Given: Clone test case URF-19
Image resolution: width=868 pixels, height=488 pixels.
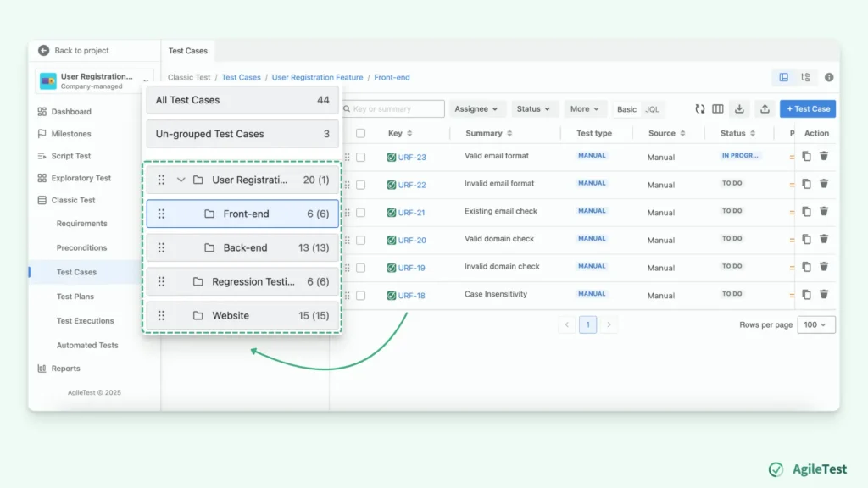Looking at the screenshot, I should pos(807,267).
